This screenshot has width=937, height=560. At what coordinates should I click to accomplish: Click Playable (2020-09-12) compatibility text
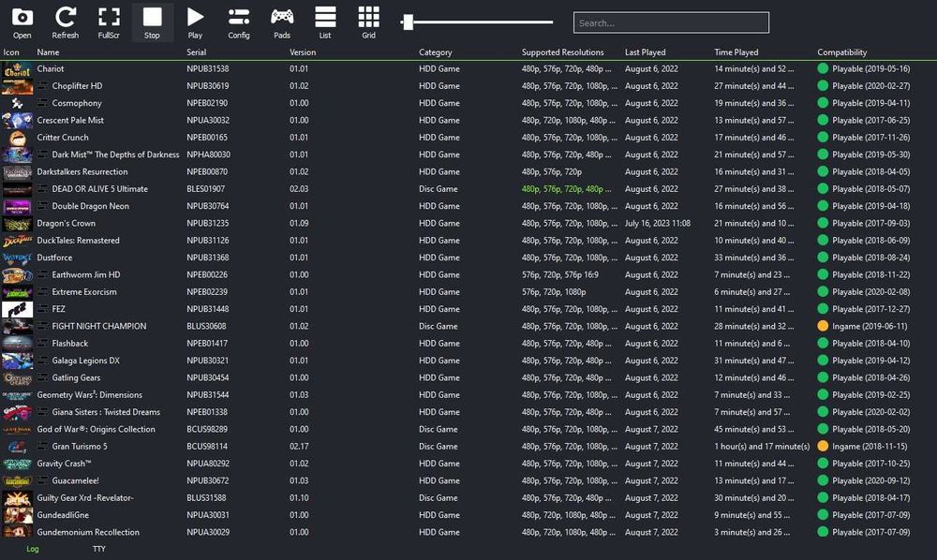click(870, 480)
